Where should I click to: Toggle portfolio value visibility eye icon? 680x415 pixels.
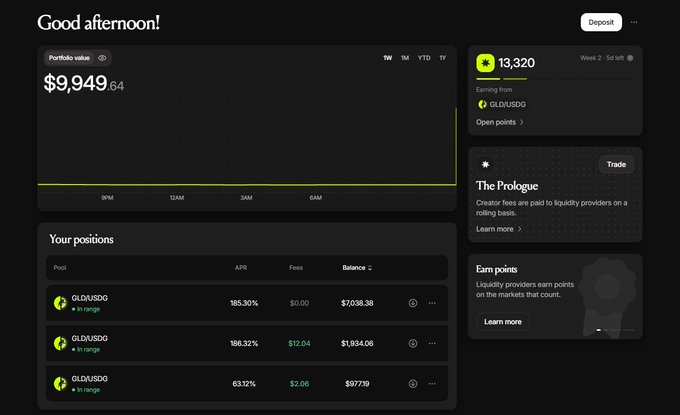tap(102, 58)
